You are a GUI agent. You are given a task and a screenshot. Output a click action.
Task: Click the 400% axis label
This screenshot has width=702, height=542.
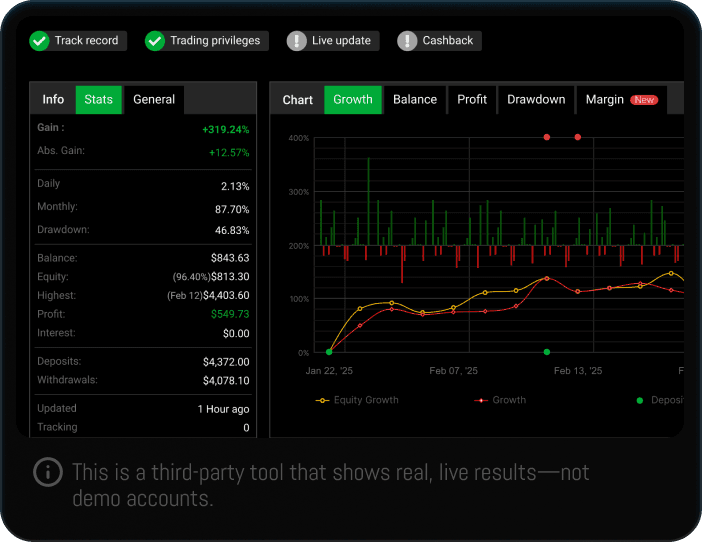[x=299, y=138]
